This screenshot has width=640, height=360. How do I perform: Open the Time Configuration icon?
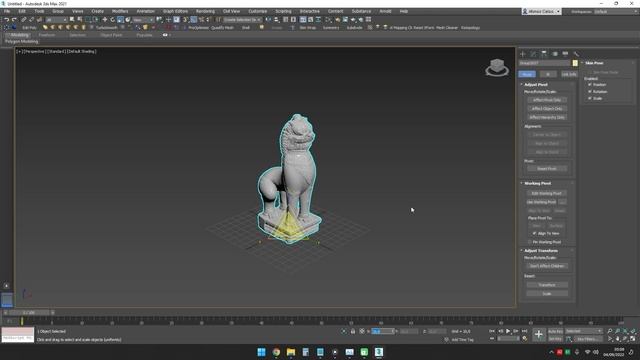tap(524, 338)
